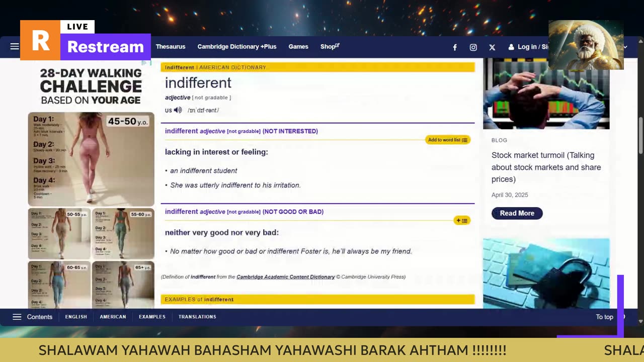Click the bearded man avatar overlay
This screenshot has width=644, height=362.
click(x=586, y=45)
